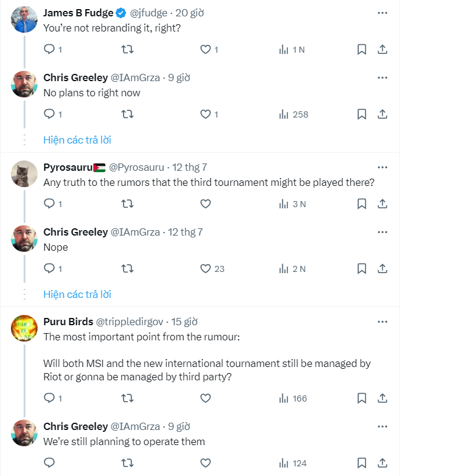Show replies under "No plans to right now"
The image size is (472, 476).
77,140
